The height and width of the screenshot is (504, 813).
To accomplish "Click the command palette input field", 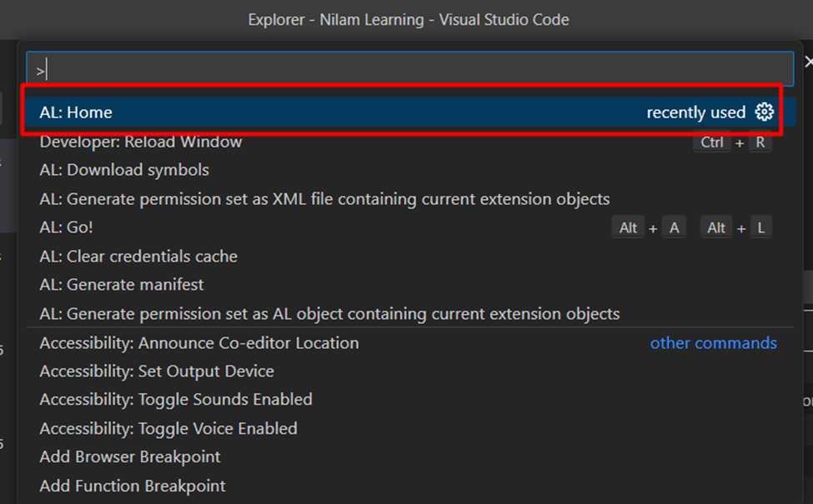I will 410,69.
